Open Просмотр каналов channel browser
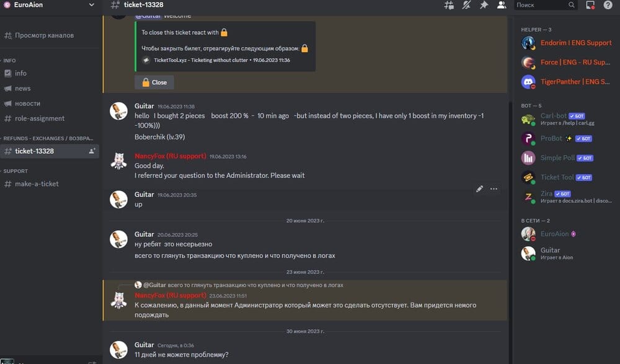 (x=44, y=35)
